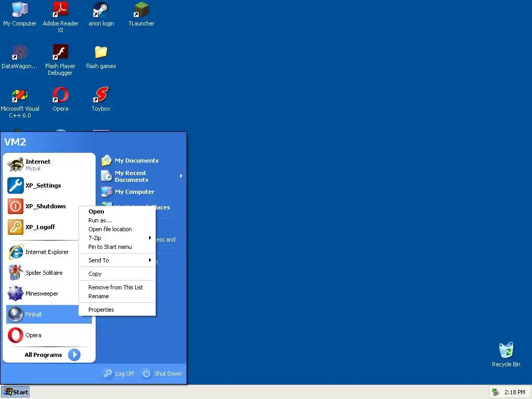532x399 pixels.
Task: Select Copy in the context menu
Action: [117, 274]
